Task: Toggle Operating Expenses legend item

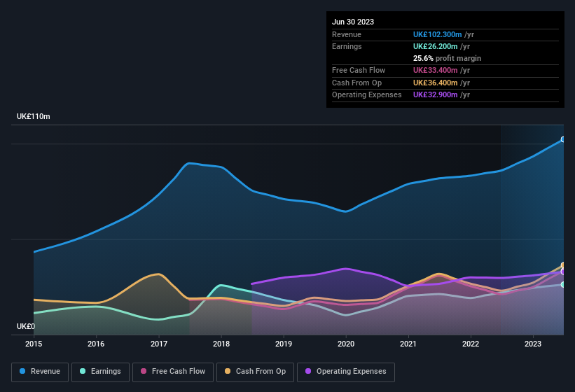Action: coord(345,371)
